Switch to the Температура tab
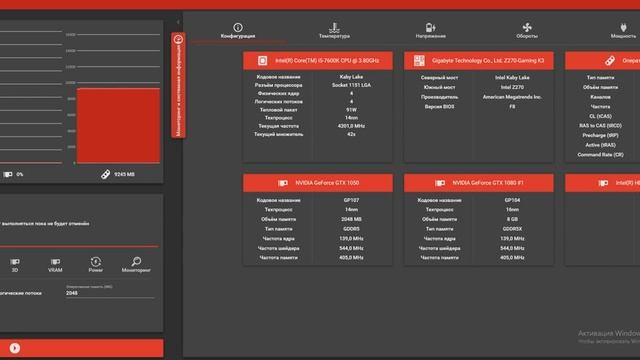 coord(334,31)
